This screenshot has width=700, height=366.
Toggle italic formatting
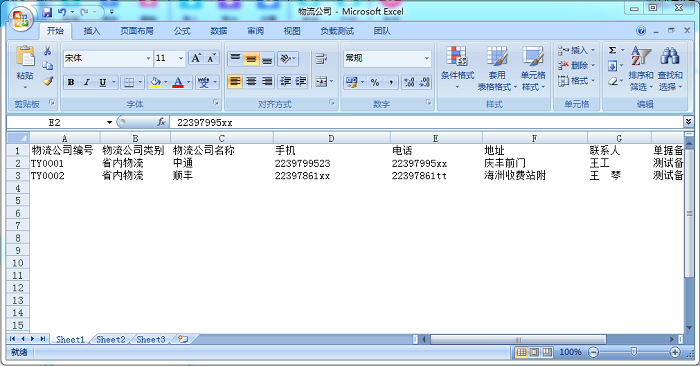coord(87,82)
